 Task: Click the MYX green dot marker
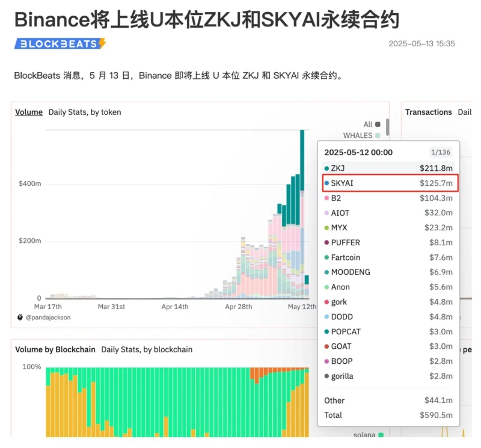(x=326, y=228)
